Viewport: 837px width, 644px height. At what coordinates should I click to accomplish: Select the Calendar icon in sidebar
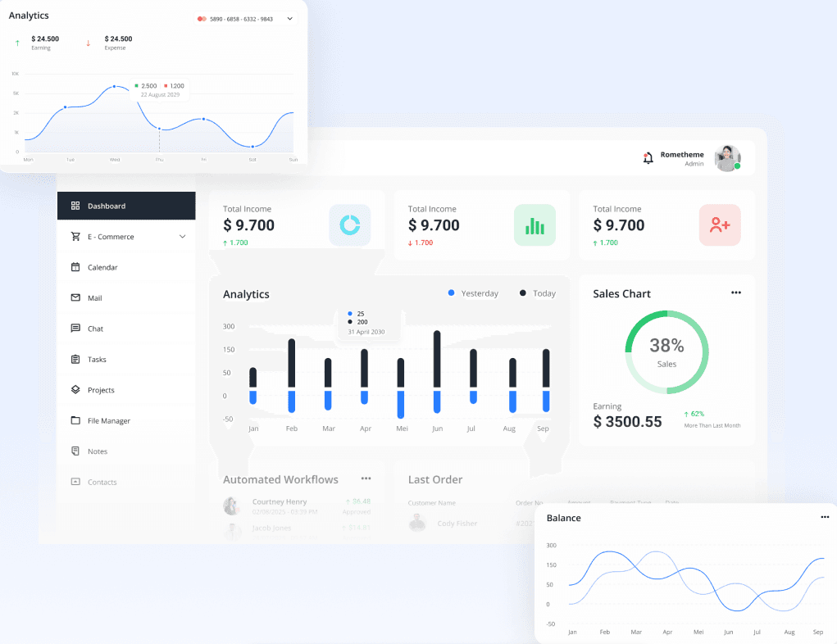pyautogui.click(x=76, y=267)
